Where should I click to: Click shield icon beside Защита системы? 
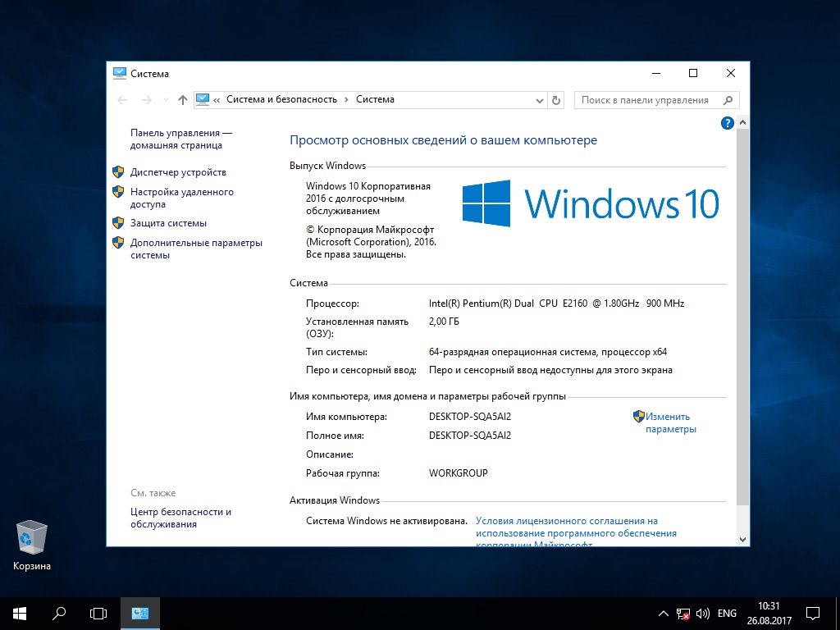coord(118,223)
